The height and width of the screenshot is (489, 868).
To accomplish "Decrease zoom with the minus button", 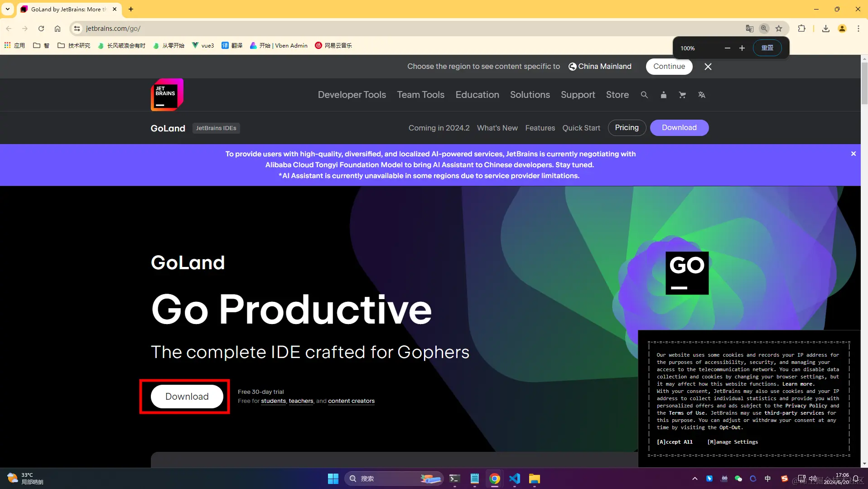I will coord(728,48).
